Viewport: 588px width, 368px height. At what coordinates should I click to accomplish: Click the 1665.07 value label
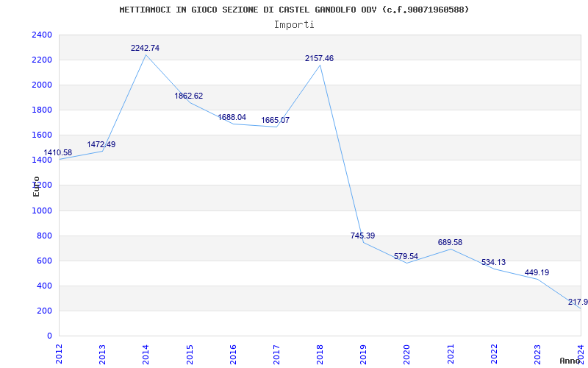(x=275, y=121)
